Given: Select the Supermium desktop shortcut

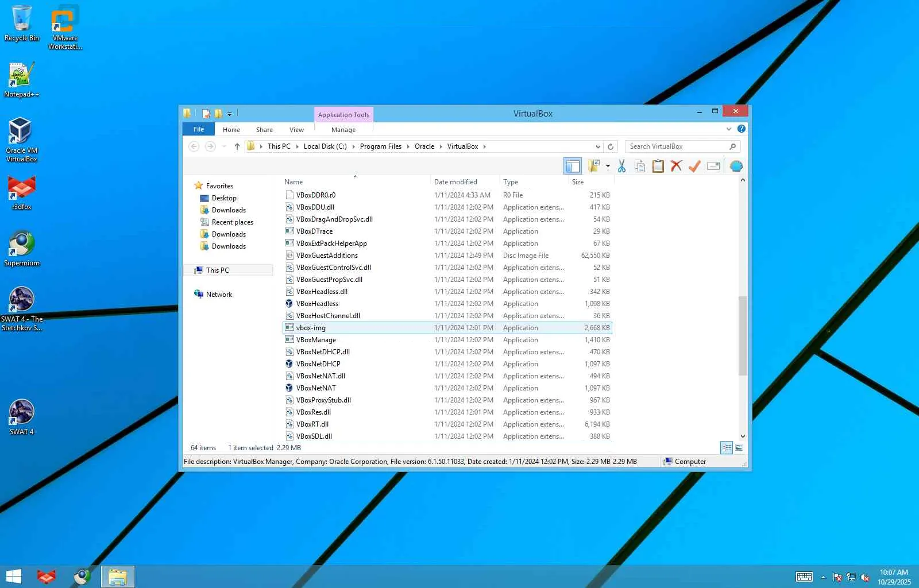Looking at the screenshot, I should 22,249.
